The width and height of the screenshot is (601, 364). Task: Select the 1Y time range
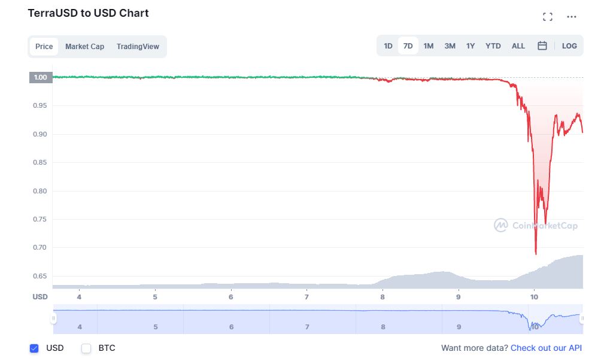471,46
